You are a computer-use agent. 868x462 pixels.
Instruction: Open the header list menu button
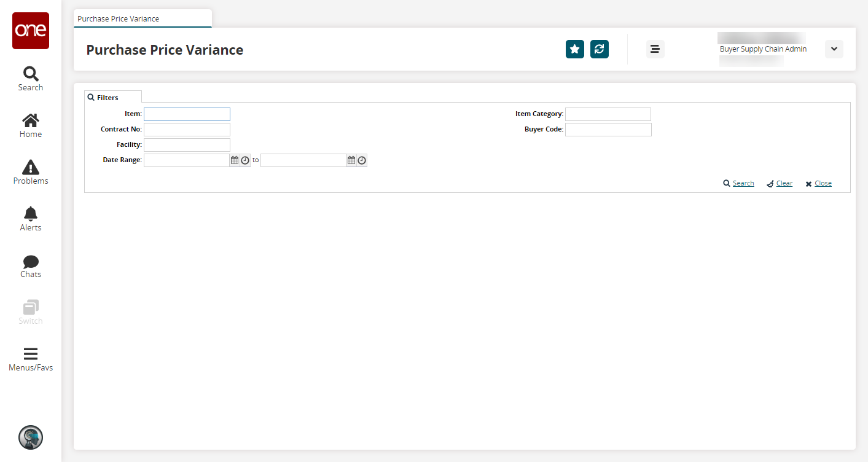coord(655,49)
